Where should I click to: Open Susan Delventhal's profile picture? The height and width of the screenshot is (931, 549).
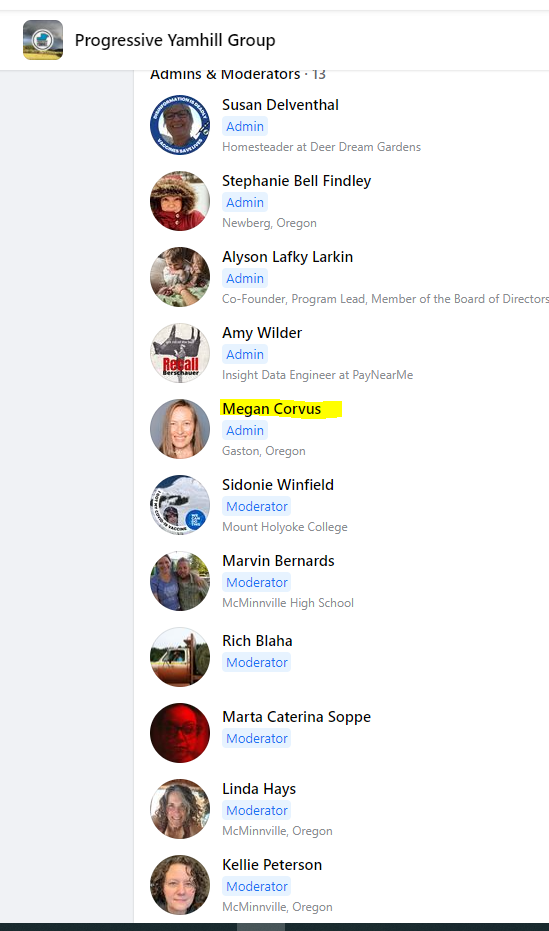pos(180,125)
